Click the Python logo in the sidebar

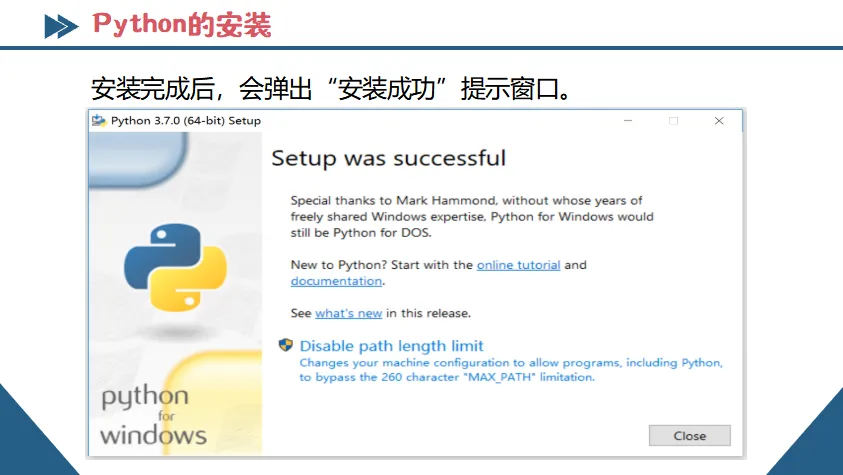tap(175, 267)
